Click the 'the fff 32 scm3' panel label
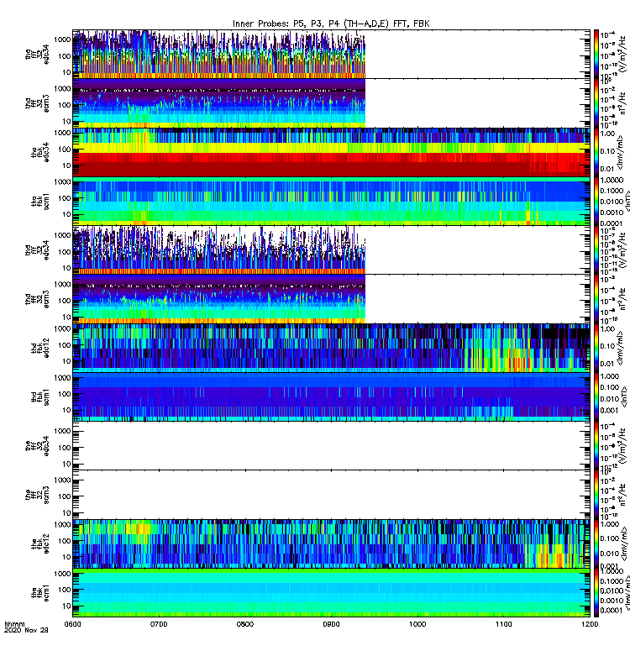This screenshot has height=672, width=630. coord(37,495)
